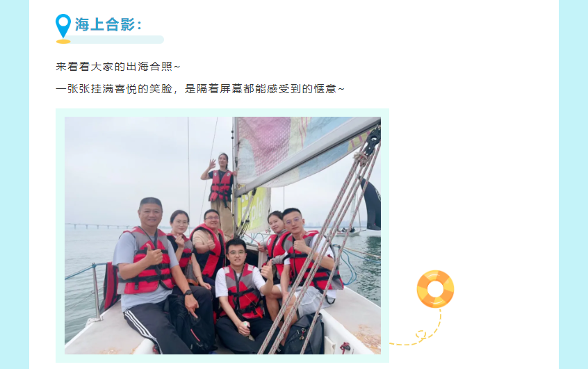Open the sailing group photo
The width and height of the screenshot is (588, 369).
(x=222, y=236)
